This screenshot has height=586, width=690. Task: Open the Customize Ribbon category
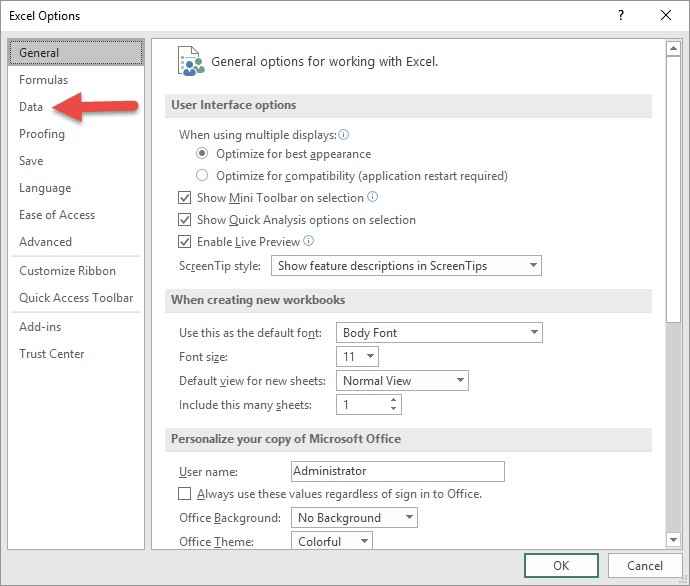[x=76, y=271]
